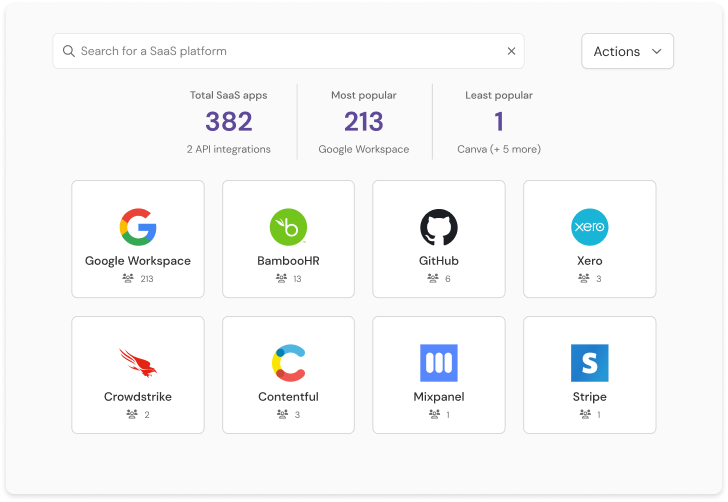Click the 382 total SaaS apps number
728x502 pixels.
click(x=229, y=122)
